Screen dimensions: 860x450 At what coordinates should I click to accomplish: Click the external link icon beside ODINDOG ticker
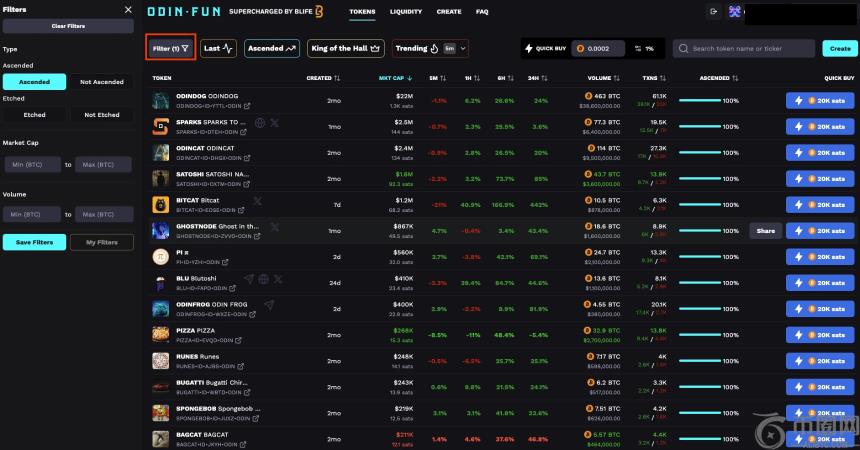[x=244, y=105]
